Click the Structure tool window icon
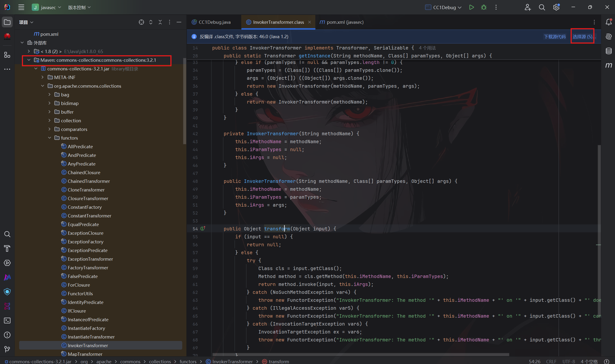This screenshot has width=615, height=364. [x=7, y=55]
